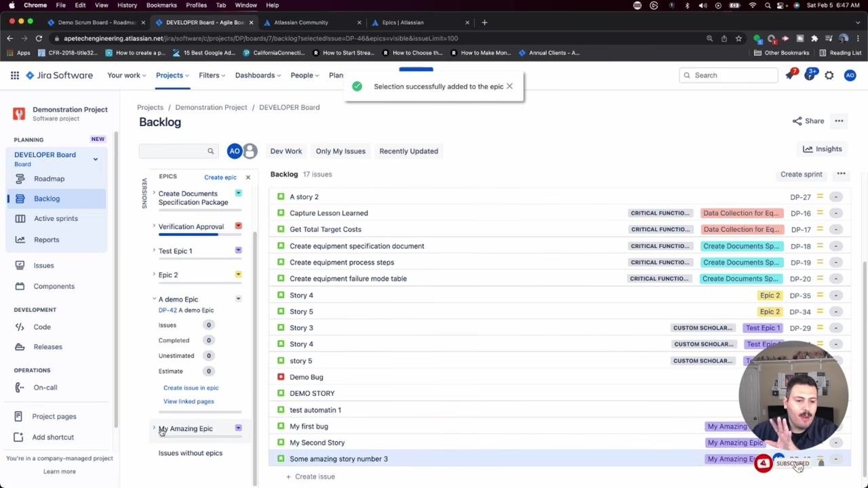Expand the DEVELOPER Board switcher chevron
This screenshot has height=488, width=868.
pyautogui.click(x=95, y=159)
